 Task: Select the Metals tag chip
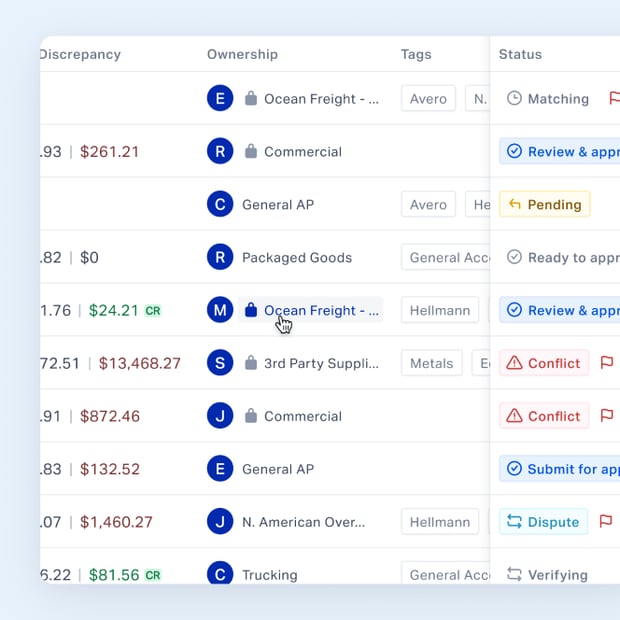(x=431, y=363)
